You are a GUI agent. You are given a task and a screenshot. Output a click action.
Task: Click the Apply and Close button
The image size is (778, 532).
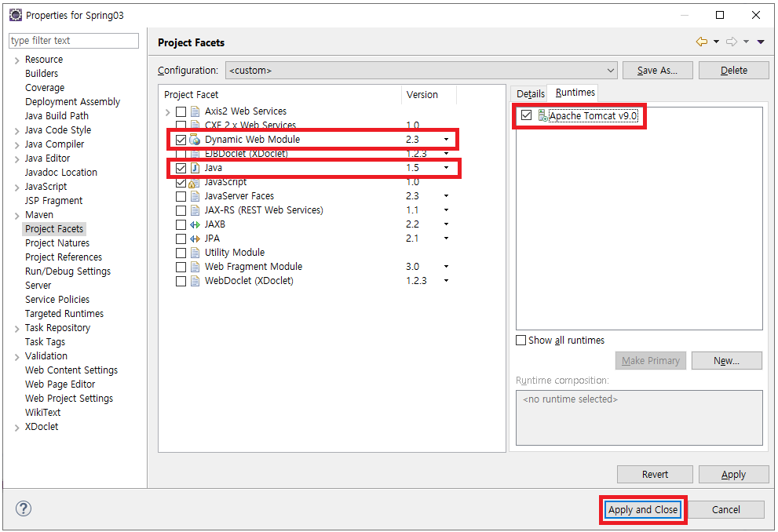tap(642, 510)
